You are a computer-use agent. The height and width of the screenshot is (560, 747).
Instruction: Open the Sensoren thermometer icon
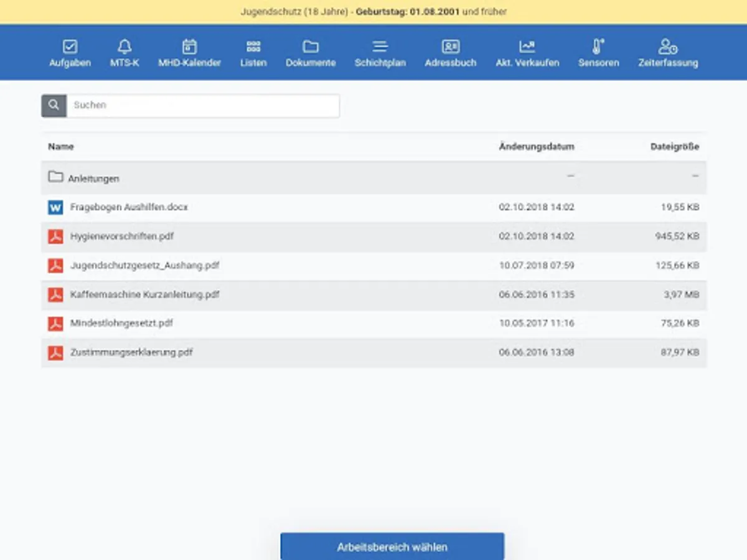click(x=598, y=47)
